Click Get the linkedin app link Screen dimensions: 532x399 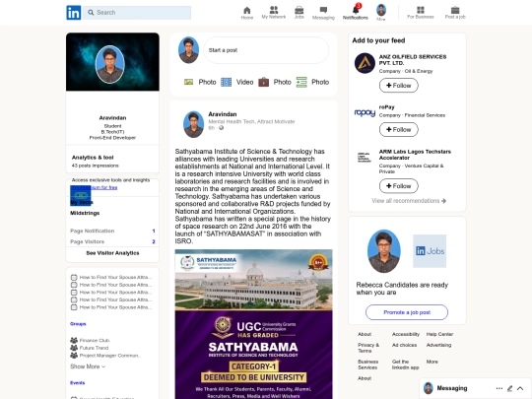[406, 365]
